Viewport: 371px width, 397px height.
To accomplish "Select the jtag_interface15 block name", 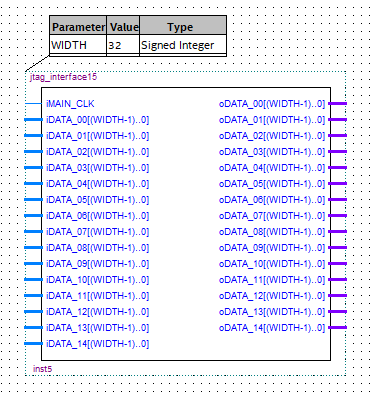I will click(63, 77).
